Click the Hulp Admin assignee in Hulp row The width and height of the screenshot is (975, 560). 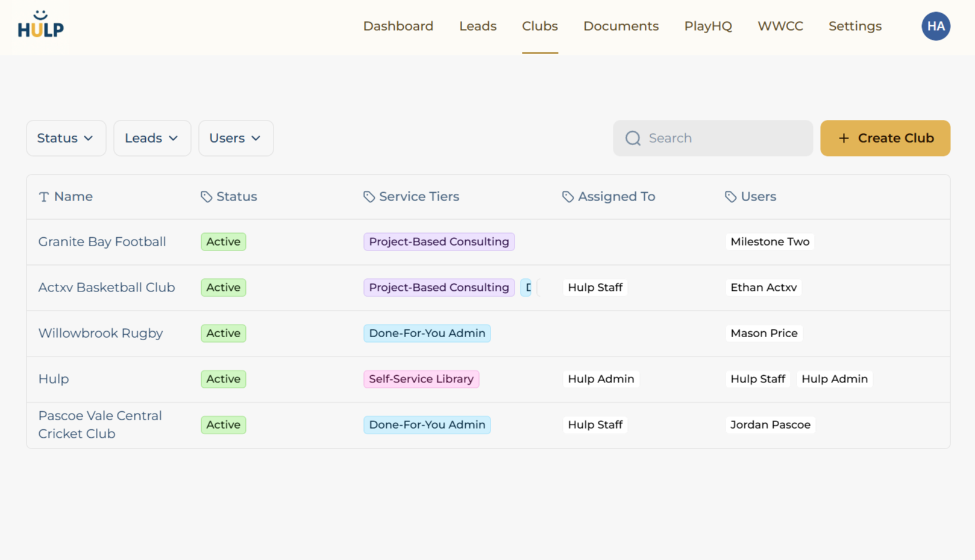(x=601, y=379)
